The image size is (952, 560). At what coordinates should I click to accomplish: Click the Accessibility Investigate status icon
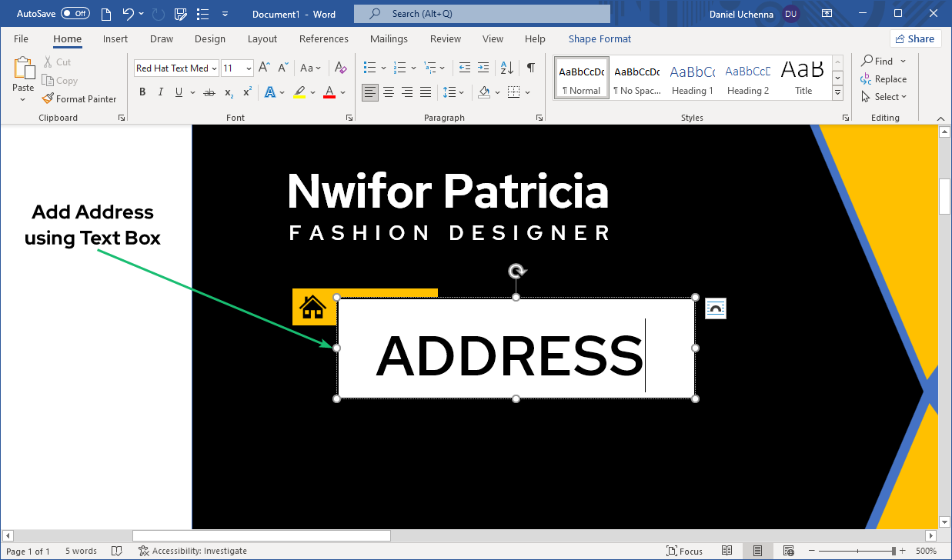143,551
